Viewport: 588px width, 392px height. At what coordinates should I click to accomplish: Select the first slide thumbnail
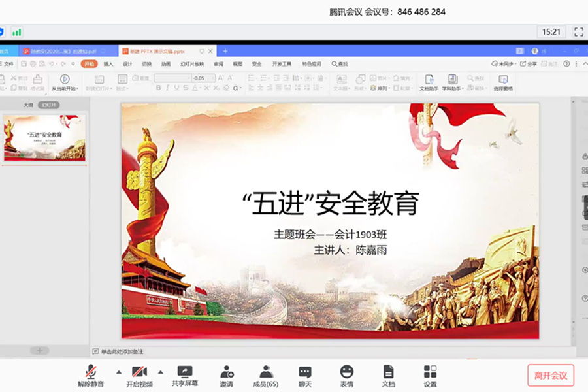tap(45, 139)
